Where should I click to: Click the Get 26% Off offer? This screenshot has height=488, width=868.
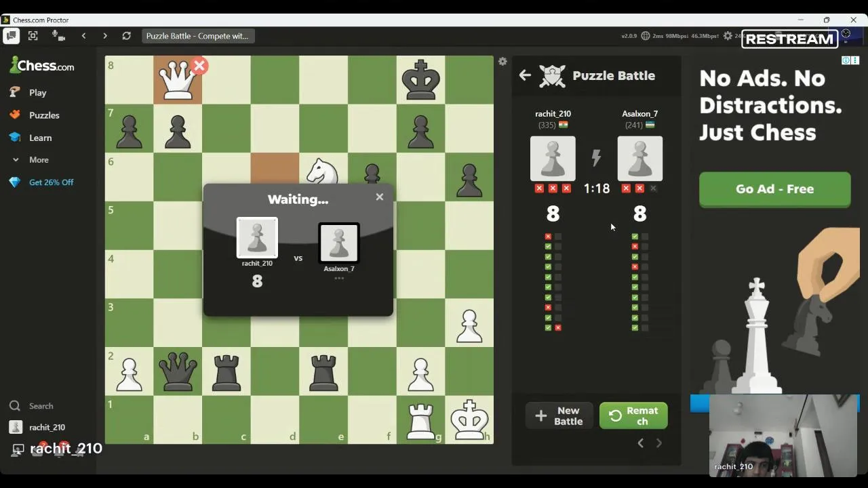[x=51, y=182]
